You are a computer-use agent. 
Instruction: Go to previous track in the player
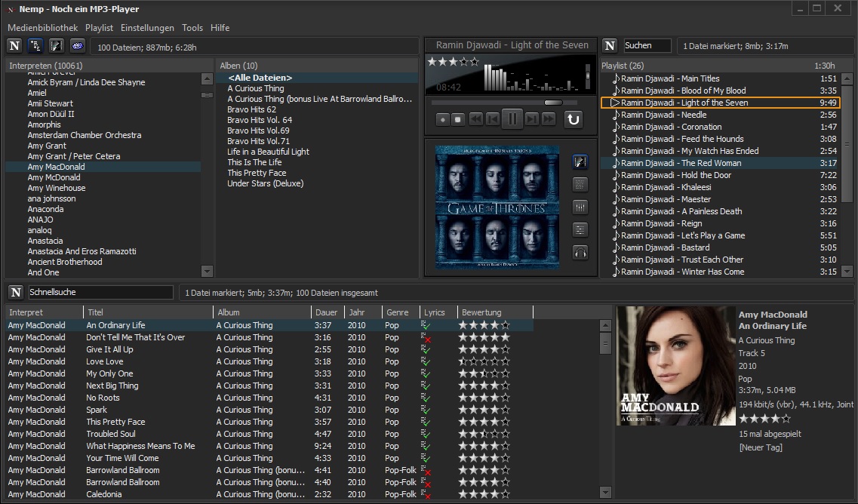coord(493,119)
